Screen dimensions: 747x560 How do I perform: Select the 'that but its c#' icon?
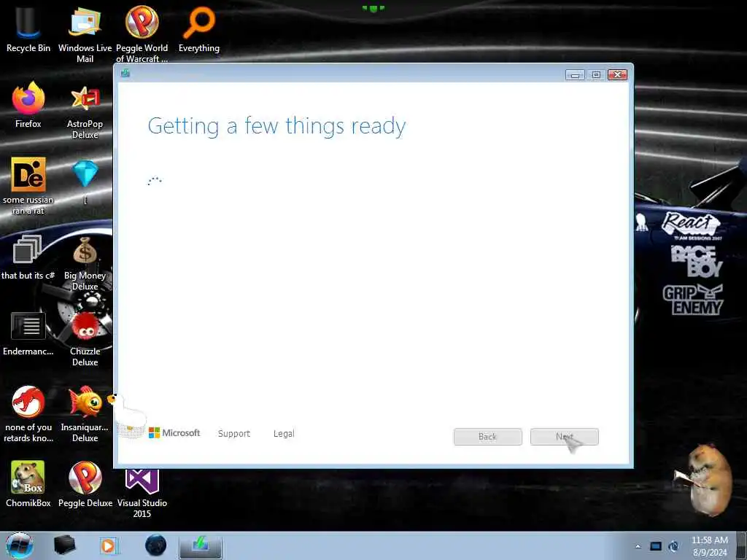pyautogui.click(x=28, y=257)
